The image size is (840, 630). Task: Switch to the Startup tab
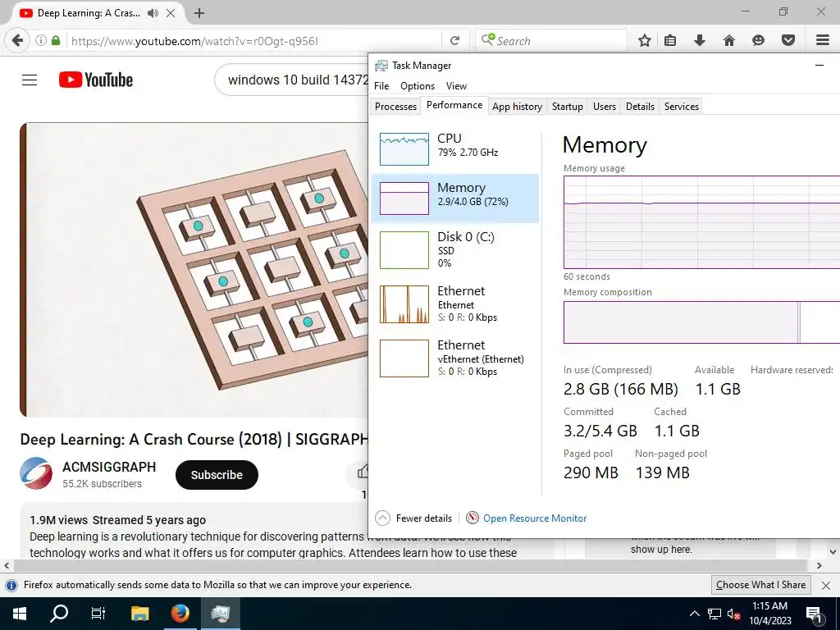pos(568,106)
